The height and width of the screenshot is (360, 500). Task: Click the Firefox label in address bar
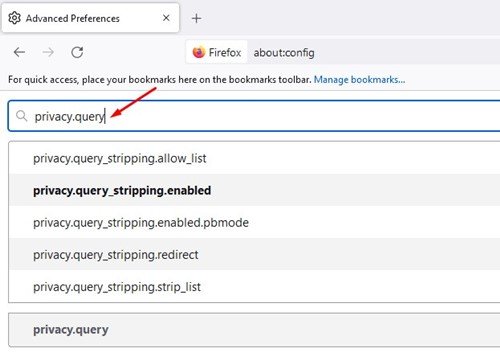click(x=225, y=52)
